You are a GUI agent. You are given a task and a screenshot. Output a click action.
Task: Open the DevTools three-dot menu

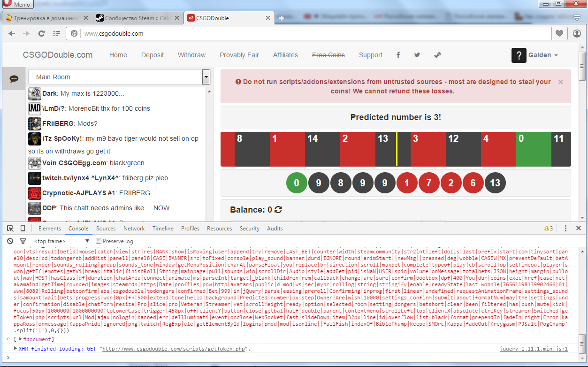coord(565,229)
